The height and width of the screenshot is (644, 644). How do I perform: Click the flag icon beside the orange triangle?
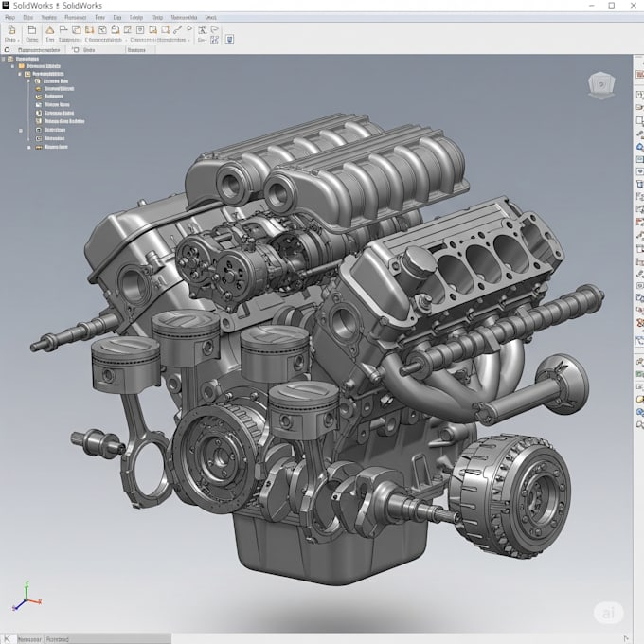pos(64,30)
